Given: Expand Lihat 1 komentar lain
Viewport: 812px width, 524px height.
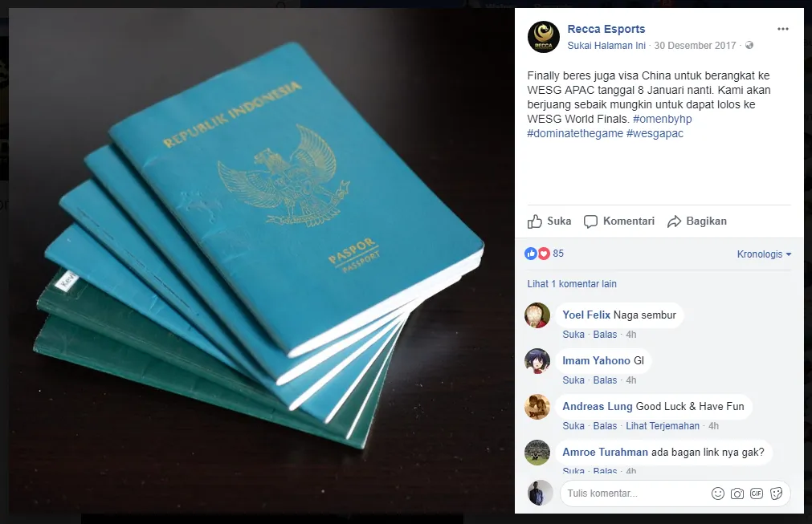Looking at the screenshot, I should 572,284.
